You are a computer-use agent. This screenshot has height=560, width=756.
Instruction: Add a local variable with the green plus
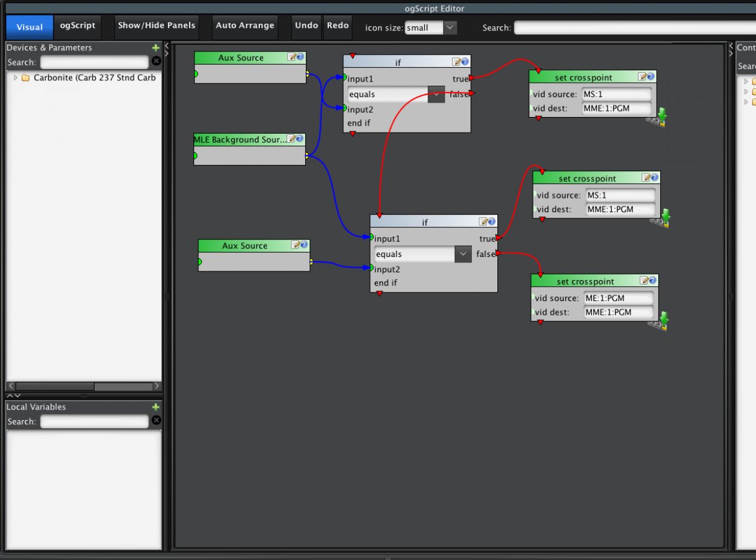coord(155,407)
